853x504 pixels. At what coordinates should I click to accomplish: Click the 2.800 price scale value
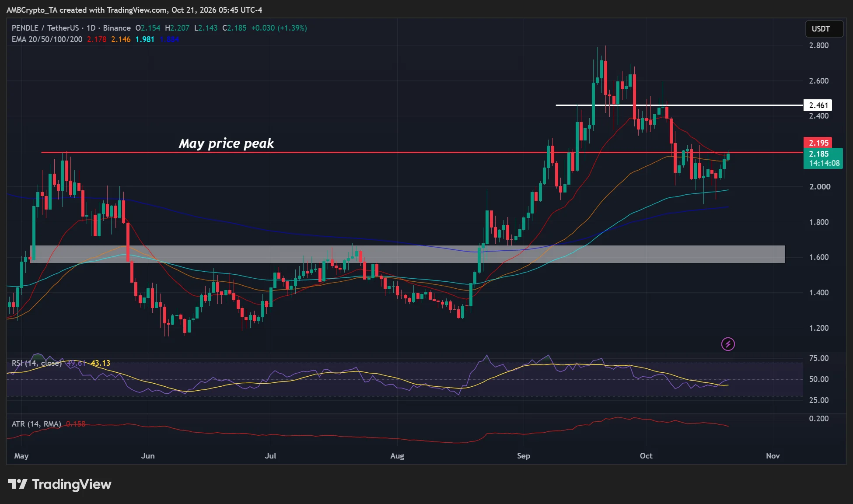pos(819,45)
